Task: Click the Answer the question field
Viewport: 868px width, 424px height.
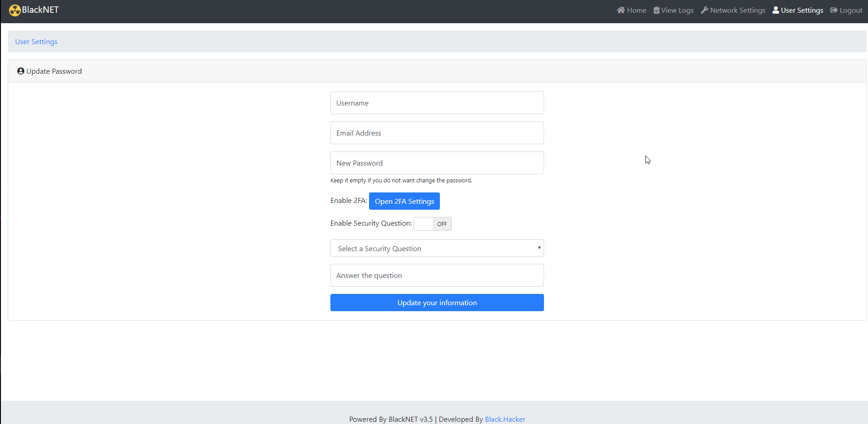Action: tap(437, 275)
